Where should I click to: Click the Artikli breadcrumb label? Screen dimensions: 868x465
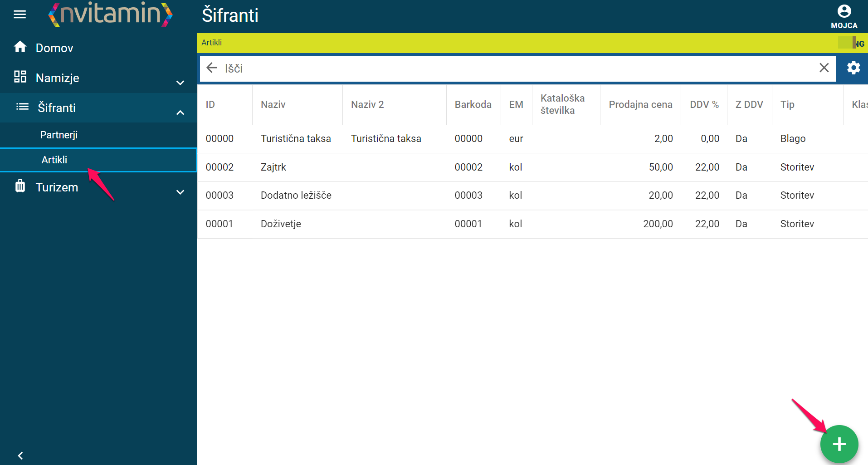pos(211,43)
